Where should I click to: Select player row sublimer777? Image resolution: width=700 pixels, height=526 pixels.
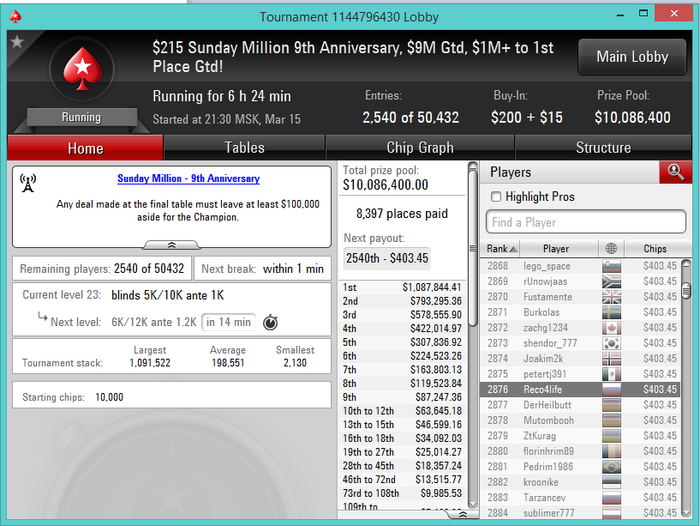click(580, 513)
